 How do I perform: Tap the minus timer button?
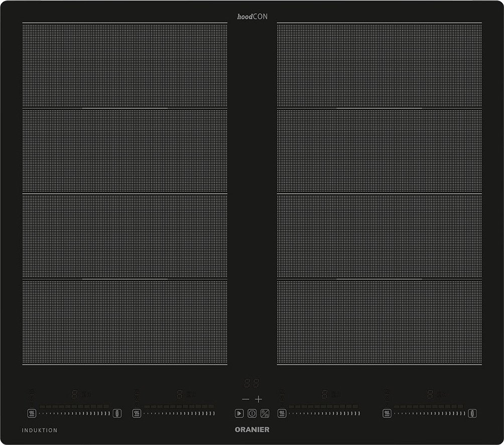pos(245,399)
